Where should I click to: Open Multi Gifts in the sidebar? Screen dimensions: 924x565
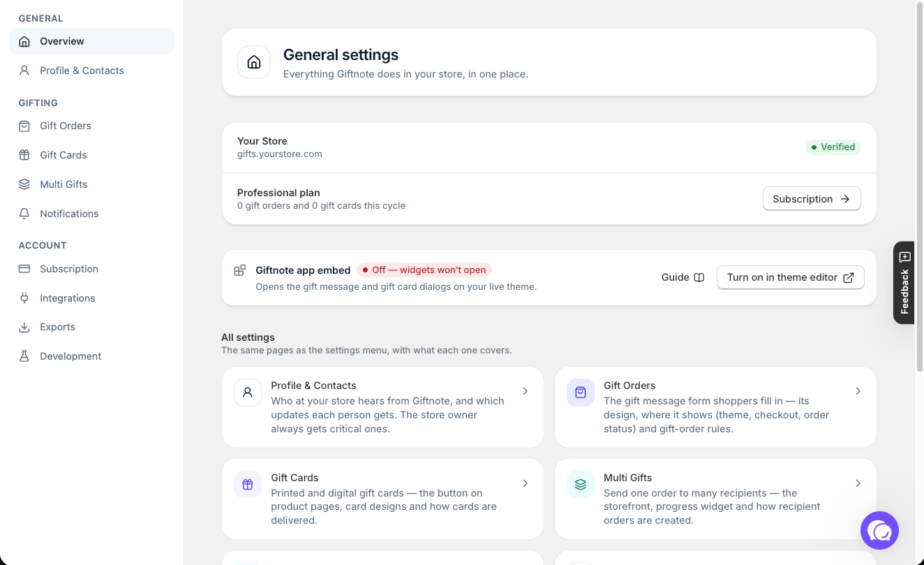pyautogui.click(x=91, y=184)
